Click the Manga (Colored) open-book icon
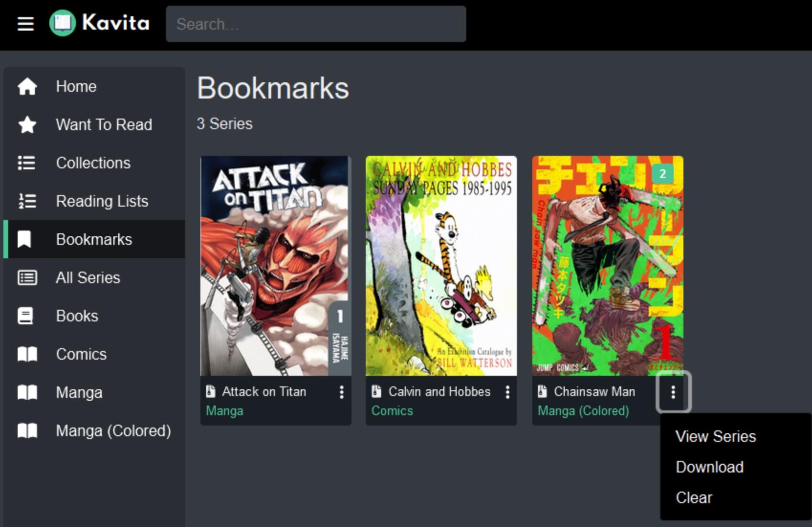Image resolution: width=812 pixels, height=527 pixels. 27,431
